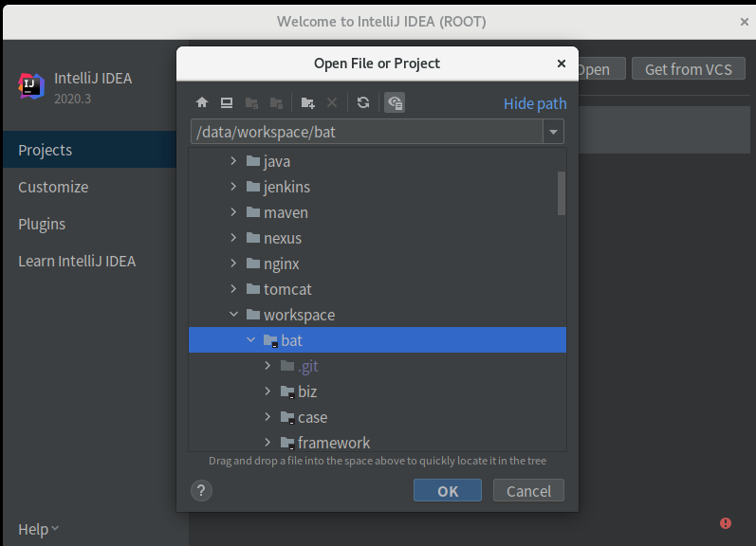
Task: Click Get from VCS button
Action: pos(689,69)
